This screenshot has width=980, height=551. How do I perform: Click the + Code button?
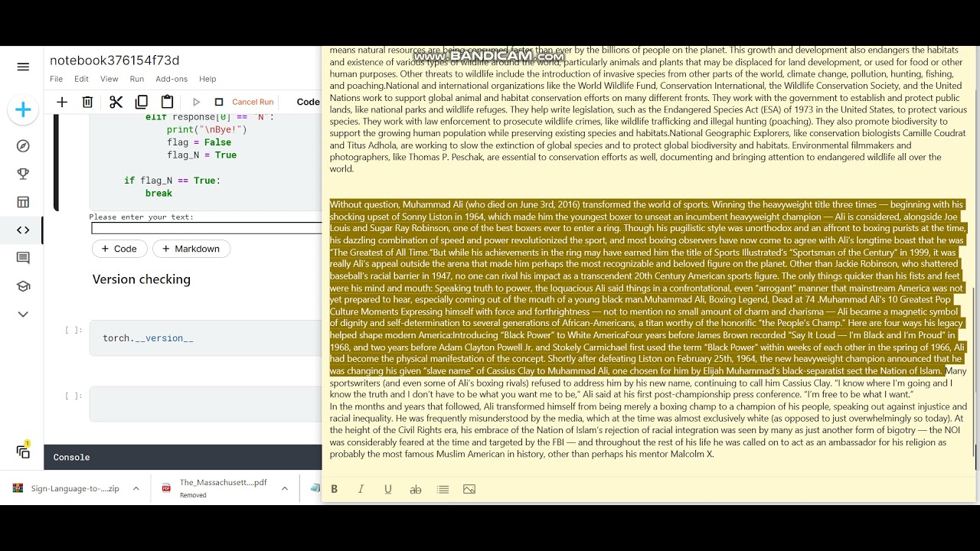[x=119, y=249]
